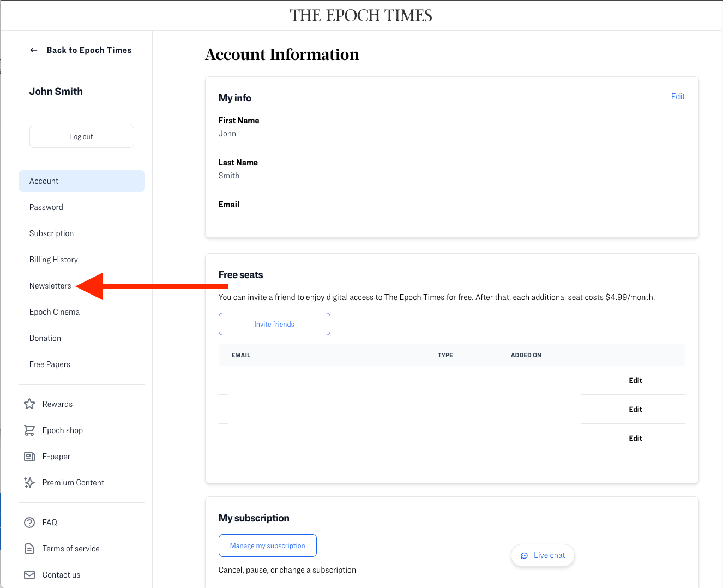Click Manage my subscription
723x588 pixels.
coord(267,545)
